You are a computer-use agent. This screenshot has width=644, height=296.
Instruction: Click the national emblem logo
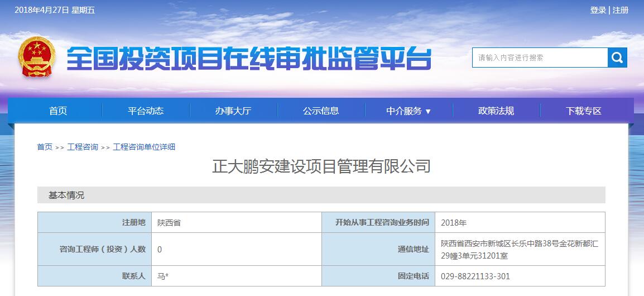(x=36, y=58)
